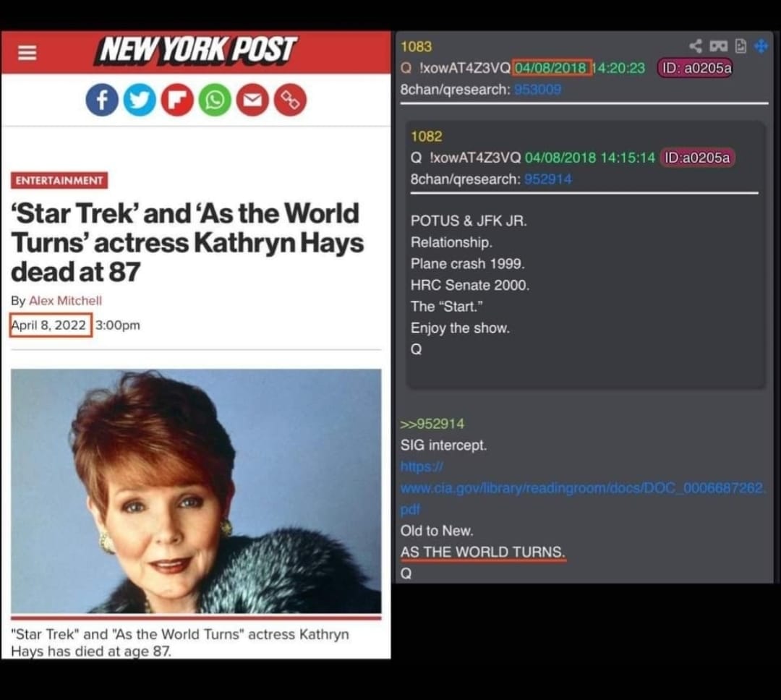Click the VR goggles icon on post 1083
The height and width of the screenshot is (700, 781).
point(718,46)
